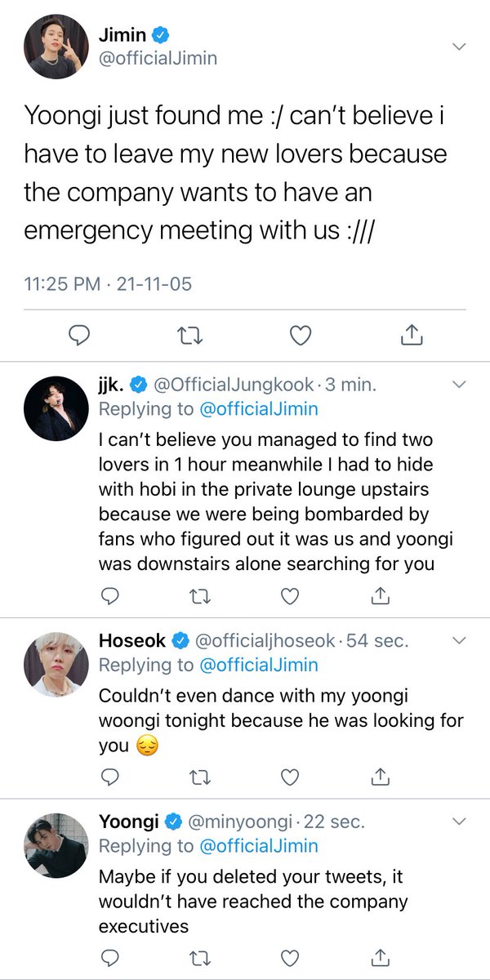This screenshot has width=490, height=980.
Task: Open tweet timestamp 11:25 PM
Action: coord(62,284)
